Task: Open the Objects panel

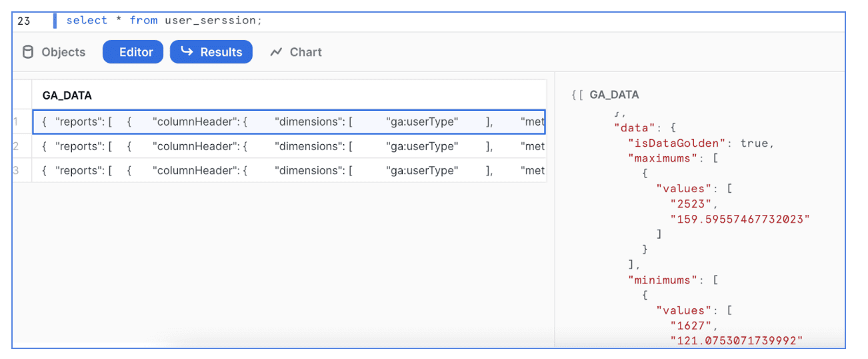Action: point(55,52)
